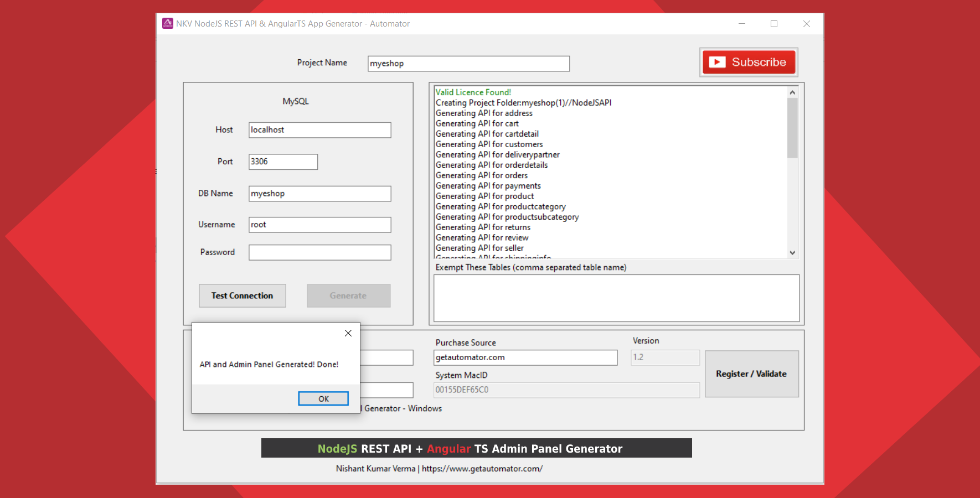Click the System MacID field
The width and height of the screenshot is (980, 498).
click(x=566, y=390)
